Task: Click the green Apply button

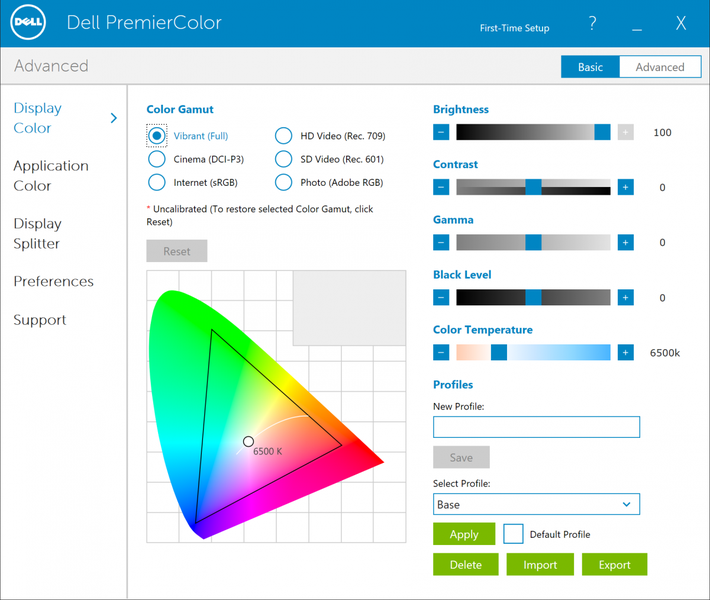Action: (x=464, y=534)
